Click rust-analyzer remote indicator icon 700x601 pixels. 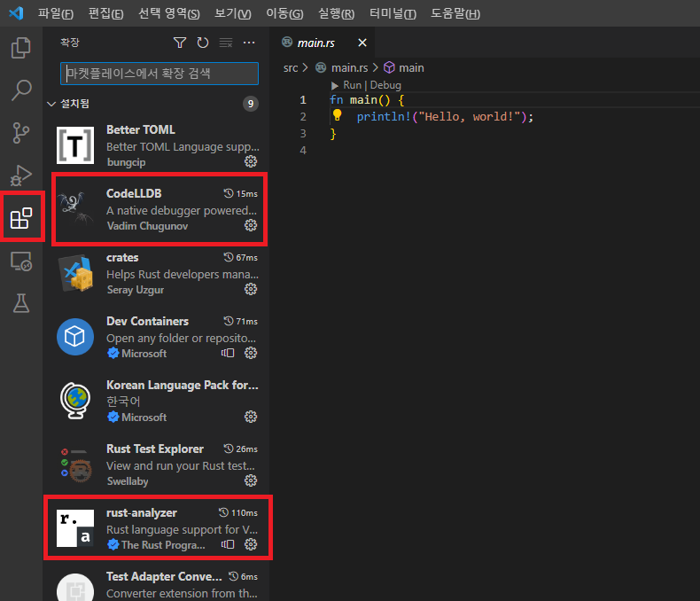(x=228, y=544)
